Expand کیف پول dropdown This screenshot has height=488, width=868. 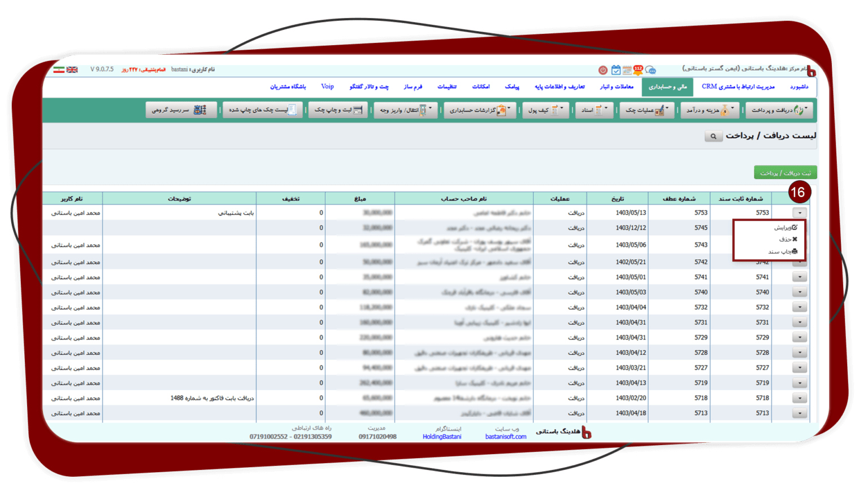545,110
